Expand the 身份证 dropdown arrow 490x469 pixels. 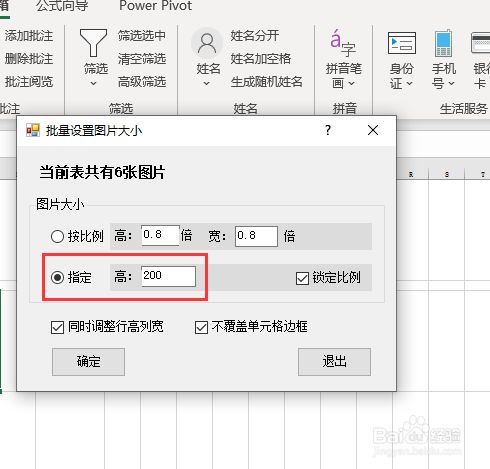point(410,83)
